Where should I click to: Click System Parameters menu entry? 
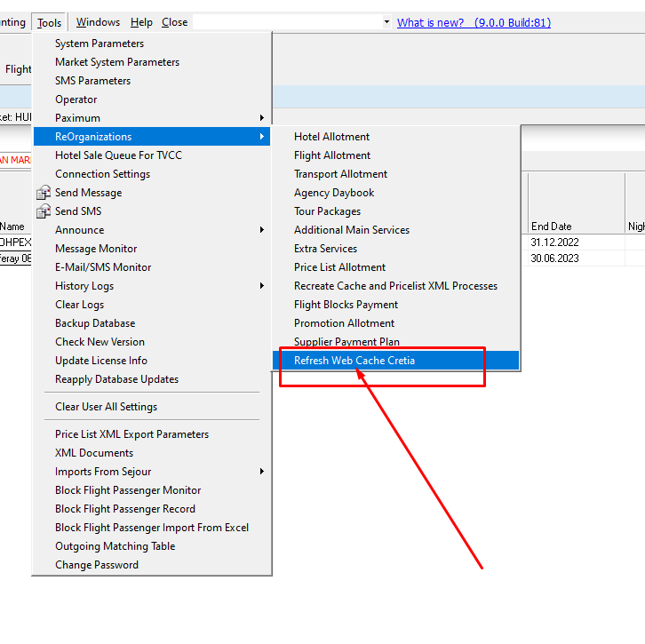(100, 44)
